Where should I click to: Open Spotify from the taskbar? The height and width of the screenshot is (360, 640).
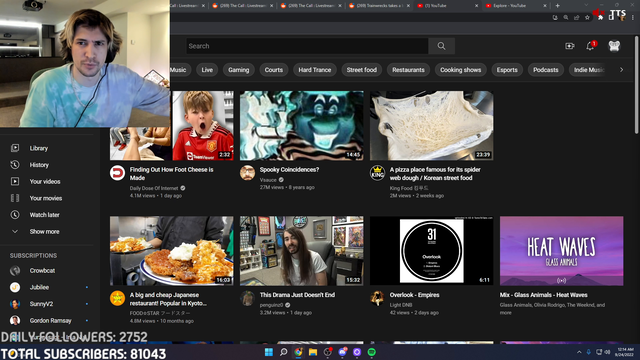click(371, 352)
